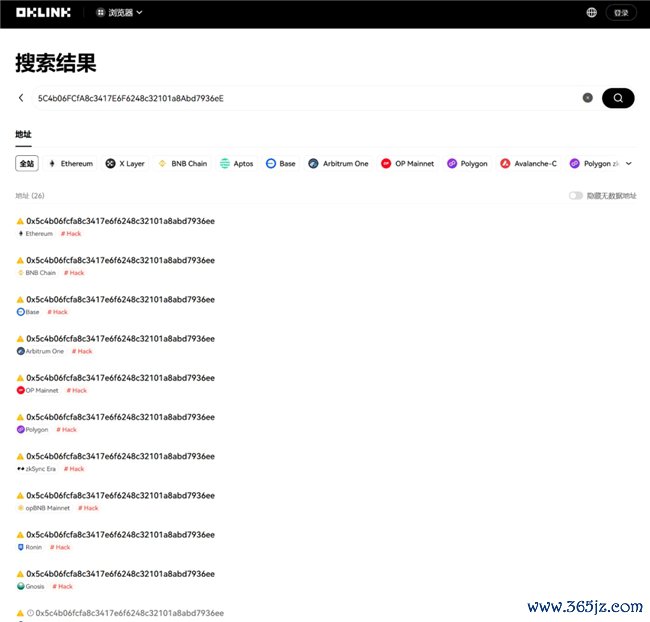This screenshot has height=622, width=650.
Task: Click warning triangle beside Polygon result
Action: [20, 417]
